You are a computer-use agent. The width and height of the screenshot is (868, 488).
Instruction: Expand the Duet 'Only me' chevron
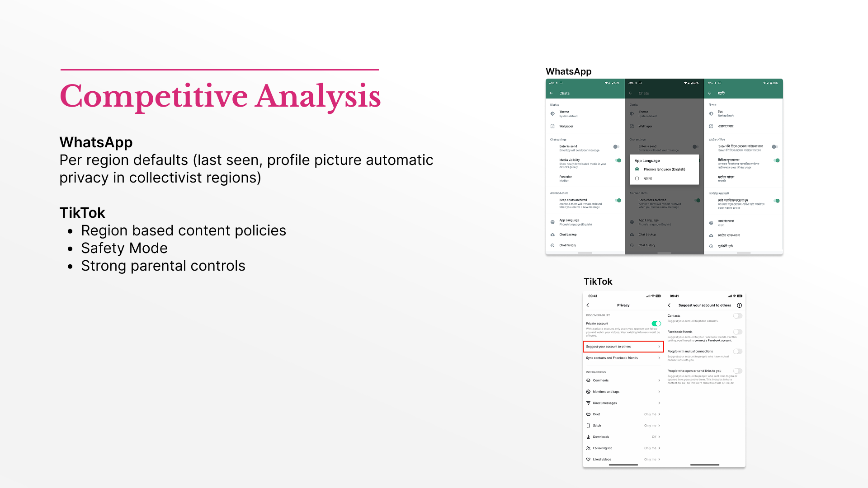click(659, 414)
